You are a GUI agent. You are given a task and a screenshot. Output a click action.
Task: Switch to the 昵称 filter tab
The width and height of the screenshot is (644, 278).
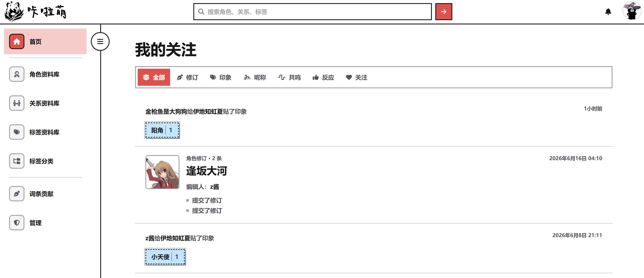[x=255, y=77]
